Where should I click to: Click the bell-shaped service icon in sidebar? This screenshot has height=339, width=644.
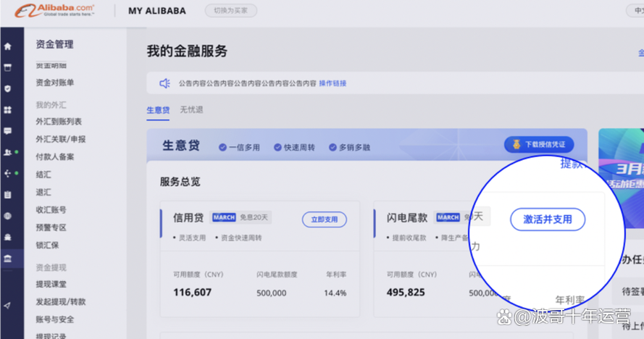pos(7,237)
